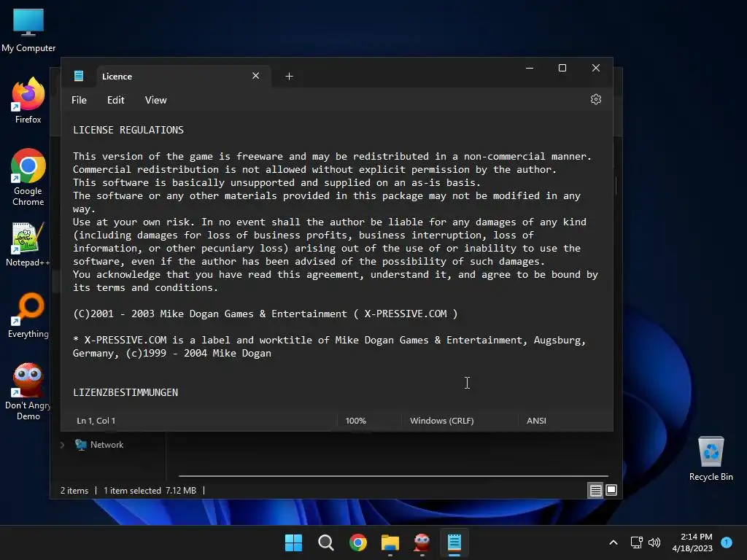Click the LIZENZBESTIMMUNGEN heading text
This screenshot has width=747, height=560.
tap(125, 392)
